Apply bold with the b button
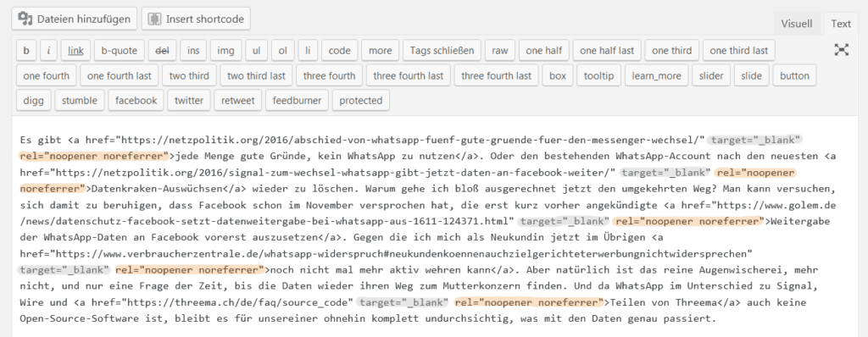The height and width of the screenshot is (337, 868). click(x=26, y=50)
